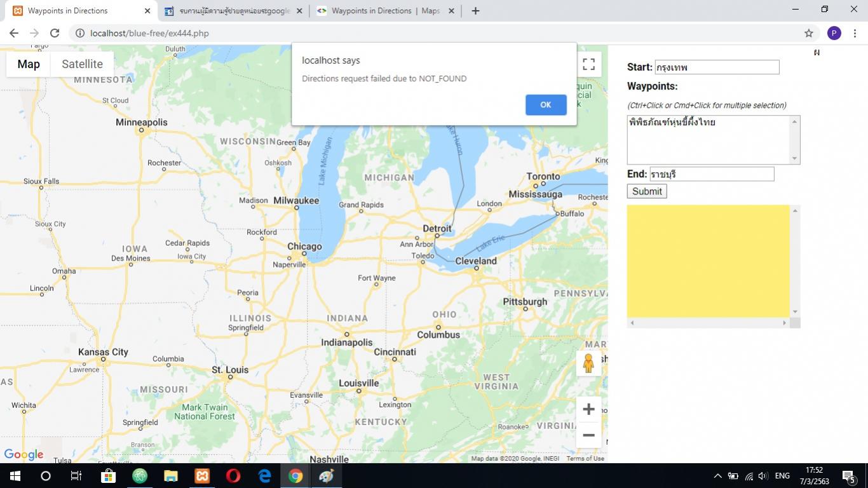Submit the directions form

pyautogui.click(x=647, y=191)
